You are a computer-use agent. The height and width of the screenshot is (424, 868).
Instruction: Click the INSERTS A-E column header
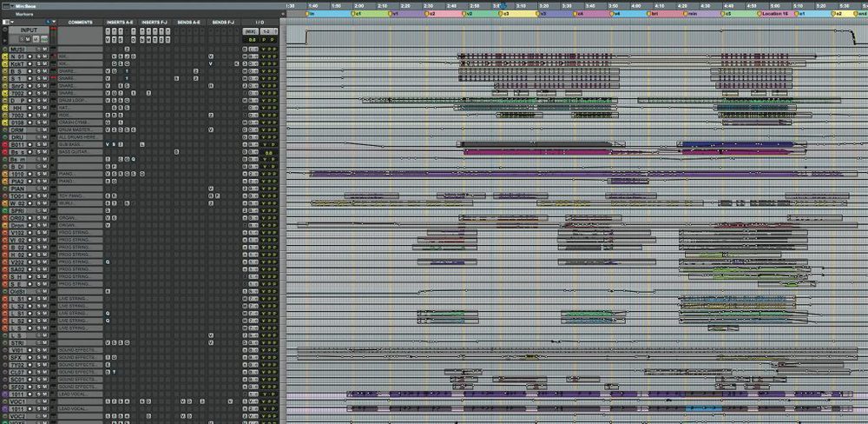click(120, 23)
